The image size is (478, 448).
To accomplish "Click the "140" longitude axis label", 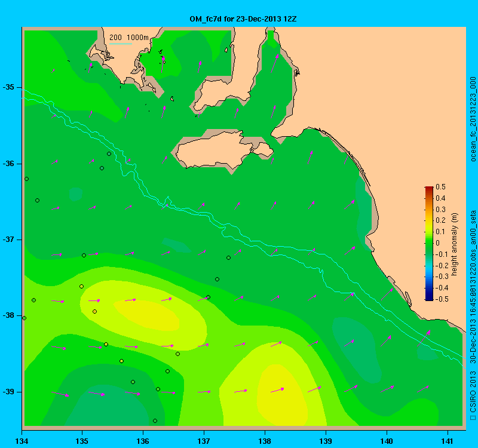I will (387, 441).
